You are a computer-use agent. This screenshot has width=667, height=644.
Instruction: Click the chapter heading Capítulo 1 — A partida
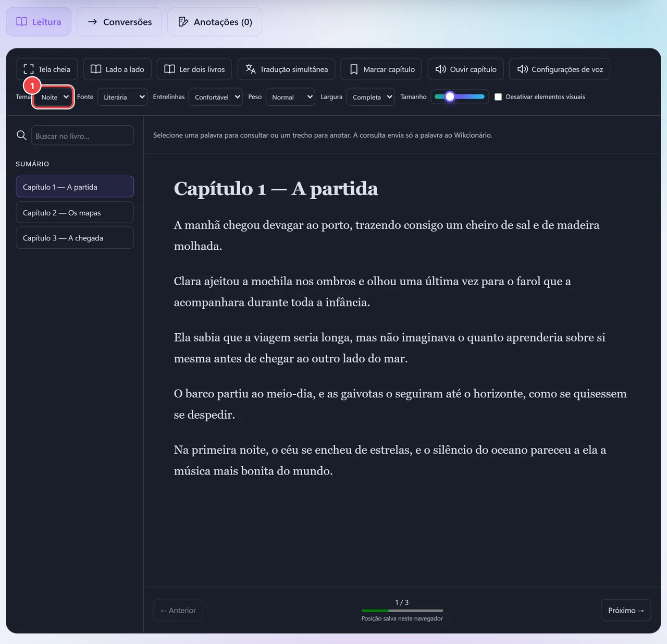point(276,188)
